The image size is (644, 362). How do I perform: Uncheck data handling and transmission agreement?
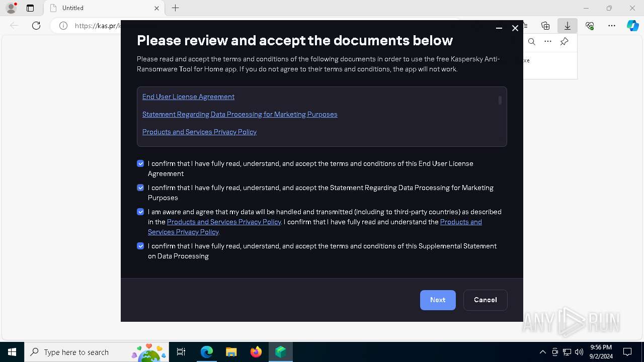pos(140,212)
